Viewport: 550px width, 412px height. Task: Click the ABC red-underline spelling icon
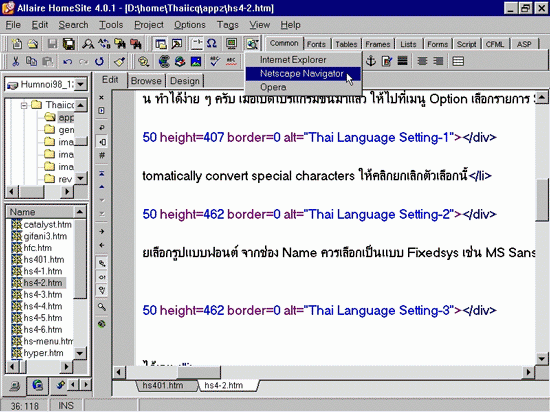231,62
